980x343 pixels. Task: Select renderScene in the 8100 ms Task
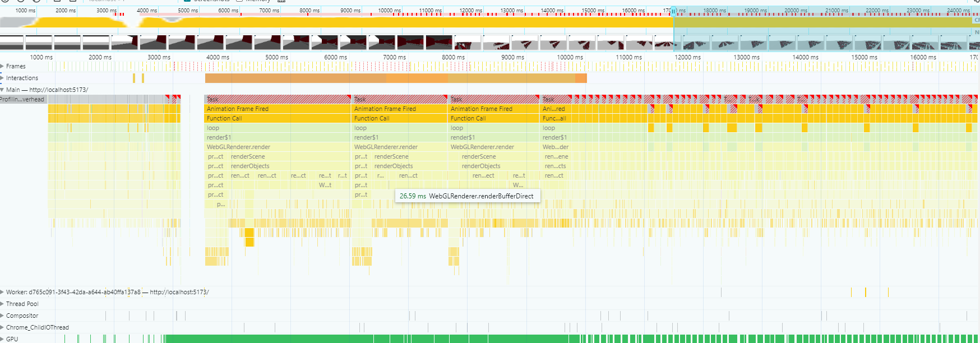[x=499, y=156]
